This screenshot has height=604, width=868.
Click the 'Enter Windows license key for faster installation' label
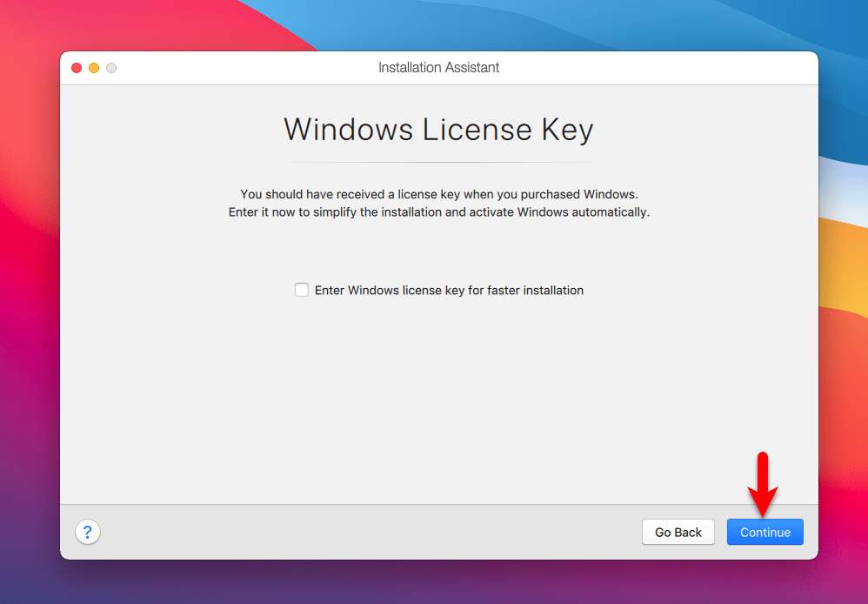point(449,291)
